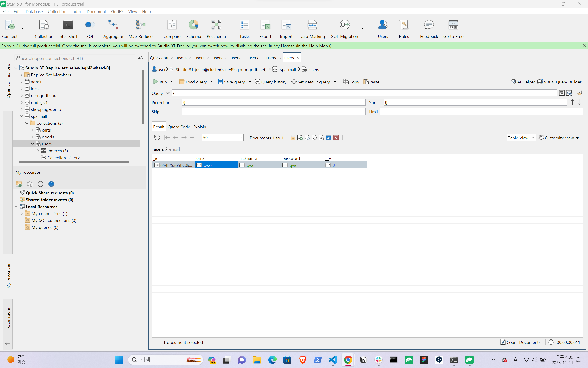Focus the Search open connections box

click(x=75, y=58)
